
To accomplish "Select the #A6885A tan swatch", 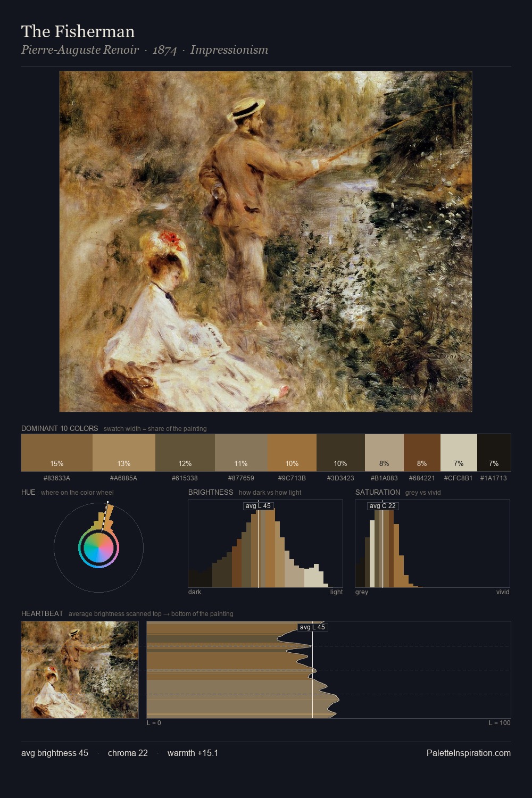I will 124,453.
